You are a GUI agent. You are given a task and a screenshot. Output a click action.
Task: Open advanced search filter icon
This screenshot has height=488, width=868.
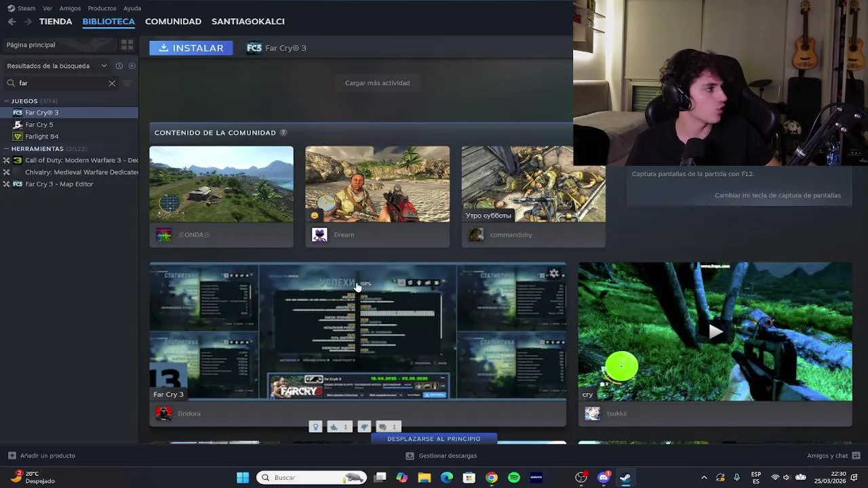pos(127,83)
